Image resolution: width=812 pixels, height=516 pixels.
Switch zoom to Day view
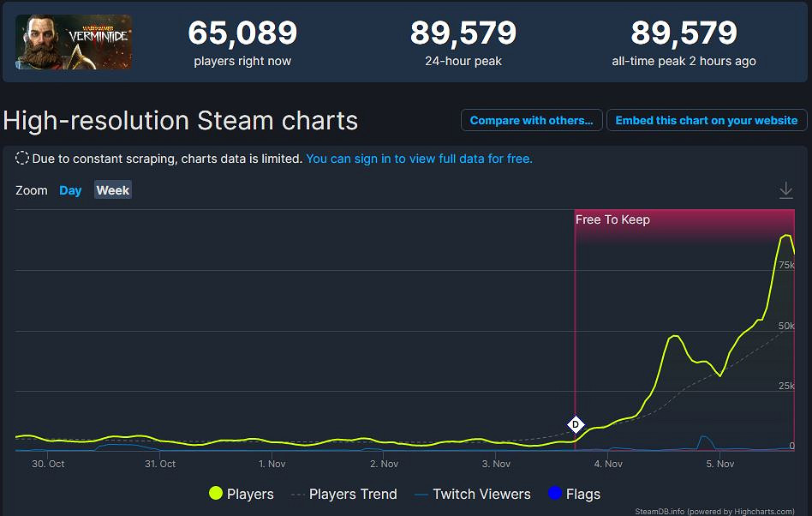[x=70, y=189]
